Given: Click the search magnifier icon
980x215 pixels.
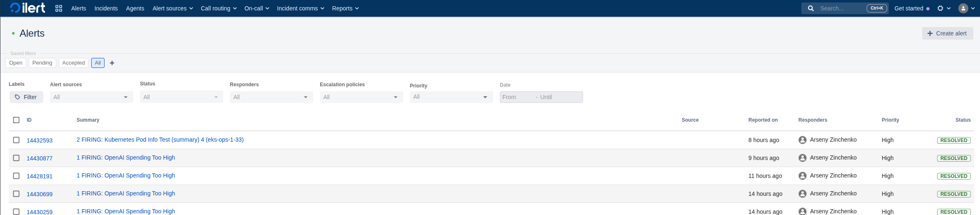Looking at the screenshot, I should coord(810,8).
